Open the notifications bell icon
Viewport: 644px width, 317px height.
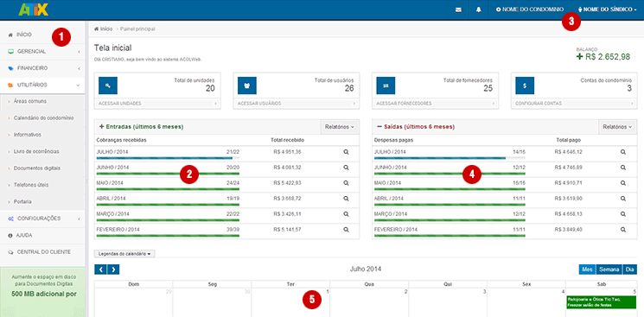pyautogui.click(x=479, y=10)
